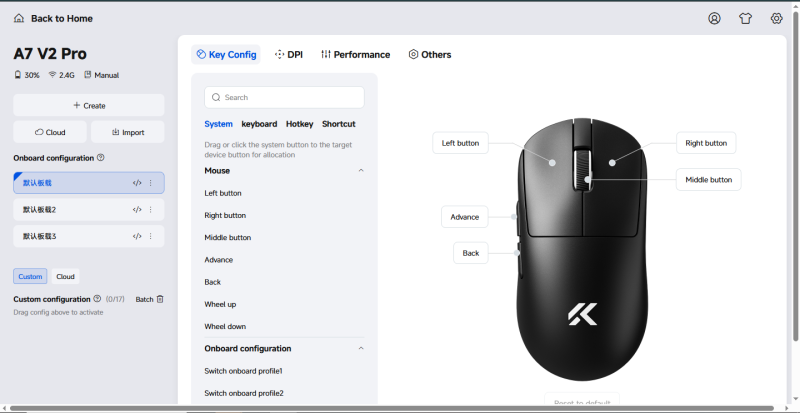Click the Back side button dot on mouse
800x413 pixels.
[517, 253]
